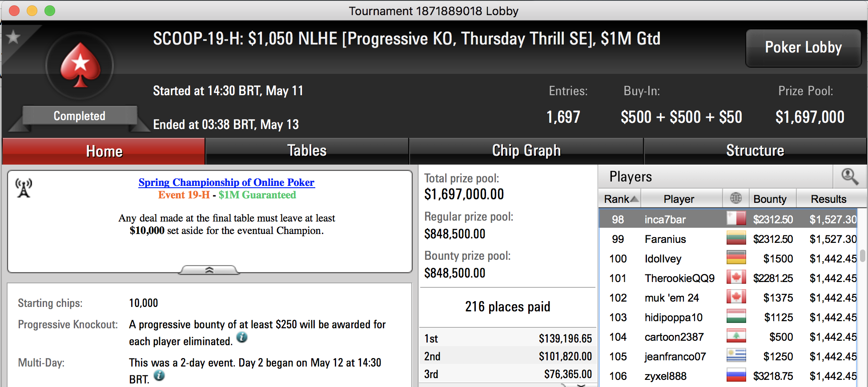Switch to the Tables tab

coord(307,151)
